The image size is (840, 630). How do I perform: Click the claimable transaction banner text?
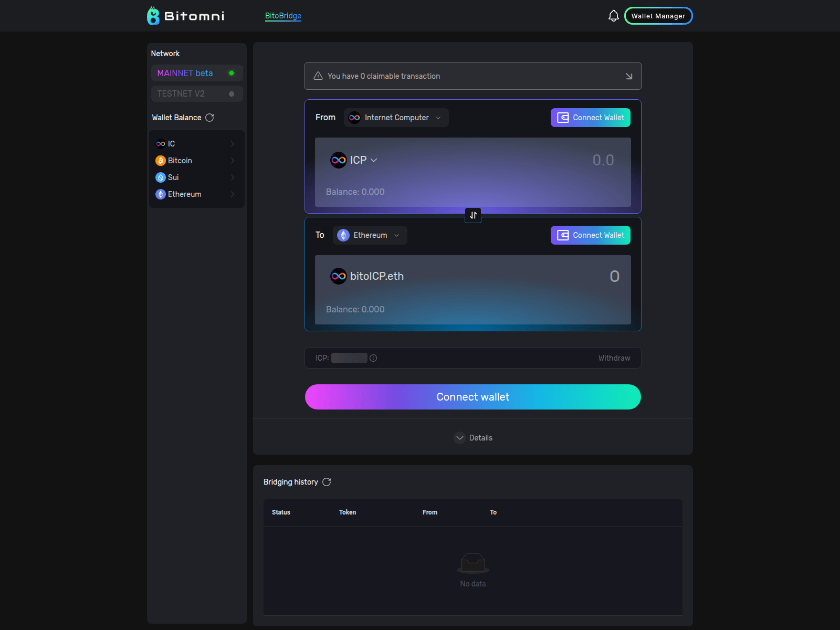tap(384, 76)
